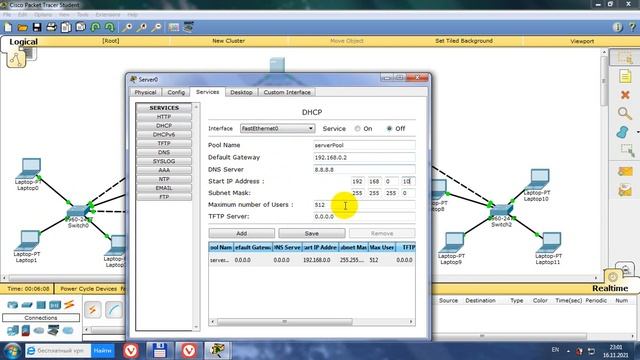640x360 pixels.
Task: Add a Complex PDU envelope
Action: tap(625, 190)
